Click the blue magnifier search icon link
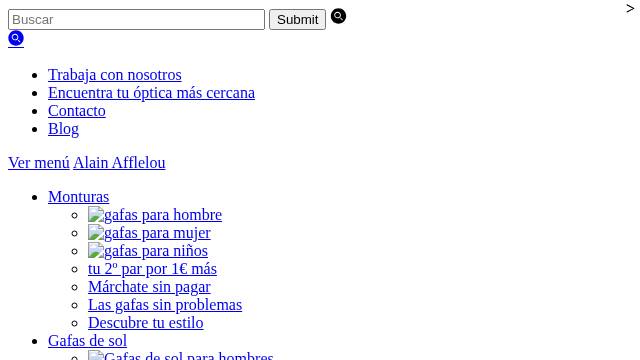The height and width of the screenshot is (360, 640). pyautogui.click(x=16, y=38)
